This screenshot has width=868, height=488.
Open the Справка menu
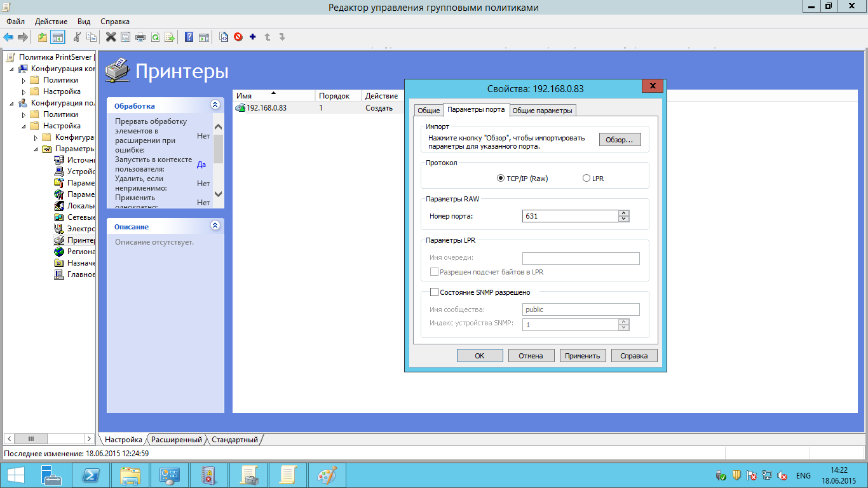pos(115,22)
